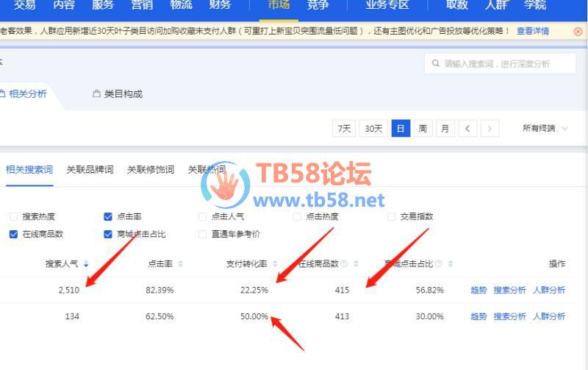
Task: Expand the 所有终端 dropdown
Action: coord(545,128)
